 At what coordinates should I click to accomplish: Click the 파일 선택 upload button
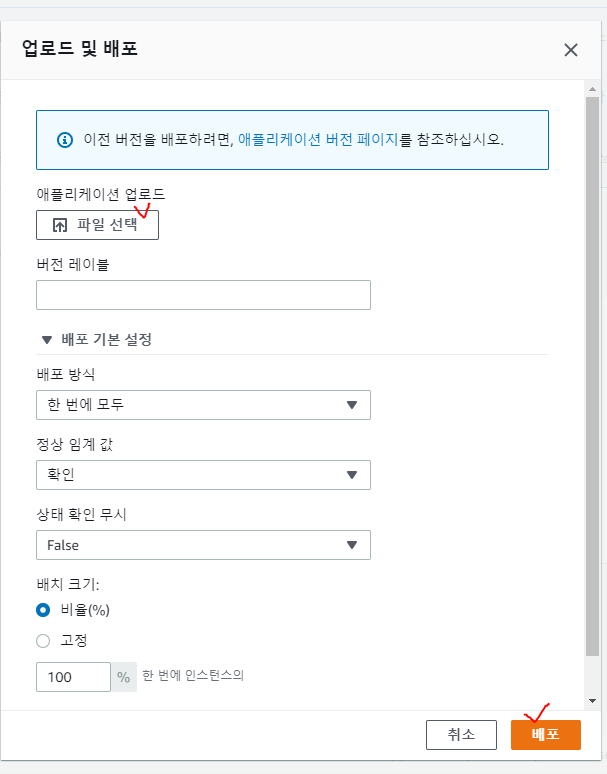coord(97,225)
